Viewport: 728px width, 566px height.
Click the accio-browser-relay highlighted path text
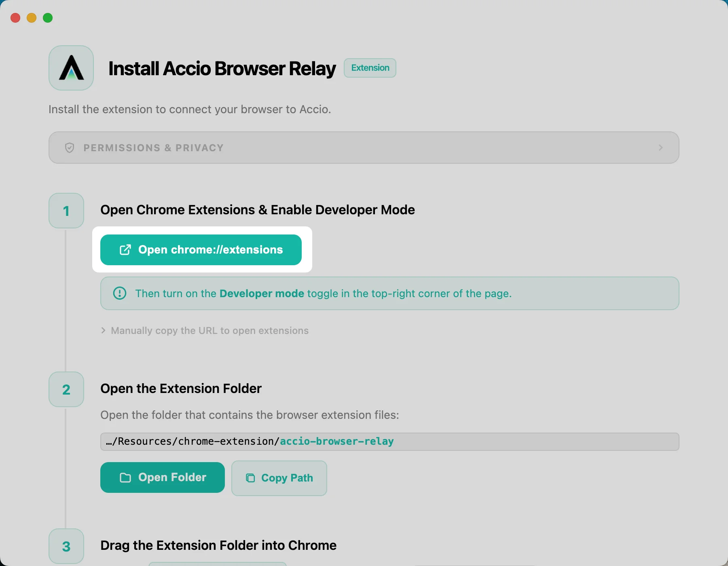[x=337, y=441]
